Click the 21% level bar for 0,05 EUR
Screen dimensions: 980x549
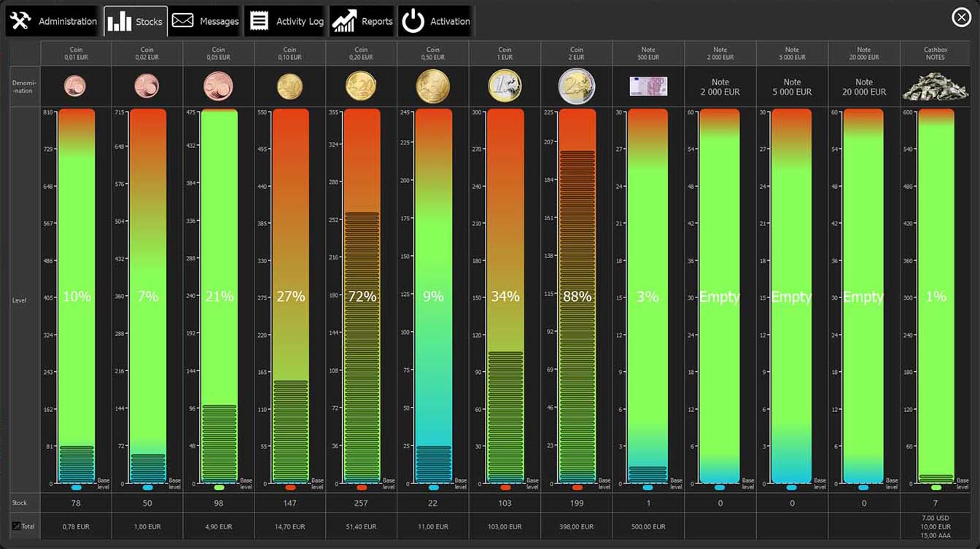pos(219,296)
